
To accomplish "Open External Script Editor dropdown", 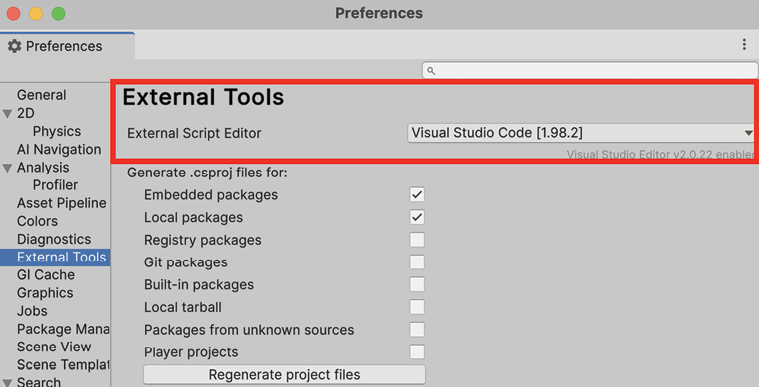I will pyautogui.click(x=581, y=133).
